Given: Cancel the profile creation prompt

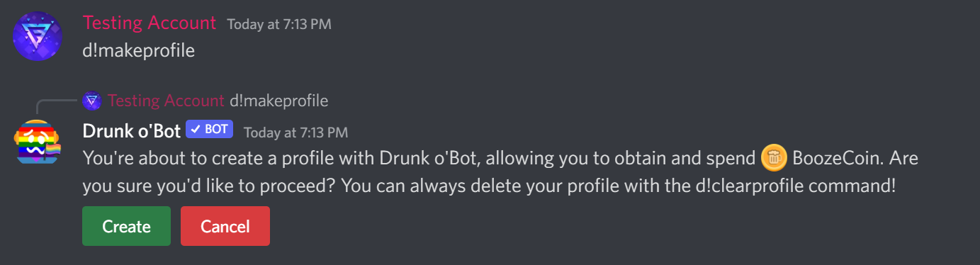Looking at the screenshot, I should (225, 226).
